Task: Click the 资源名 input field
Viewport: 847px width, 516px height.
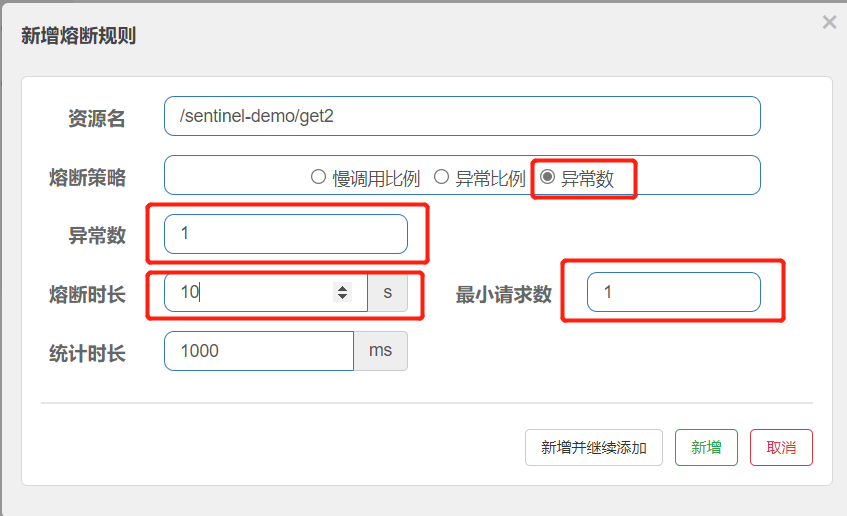Action: pyautogui.click(x=462, y=116)
